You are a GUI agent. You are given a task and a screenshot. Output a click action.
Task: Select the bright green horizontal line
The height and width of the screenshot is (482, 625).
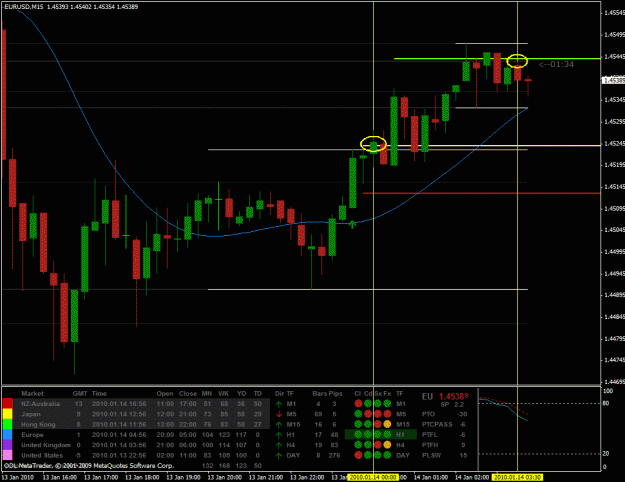click(x=497, y=59)
